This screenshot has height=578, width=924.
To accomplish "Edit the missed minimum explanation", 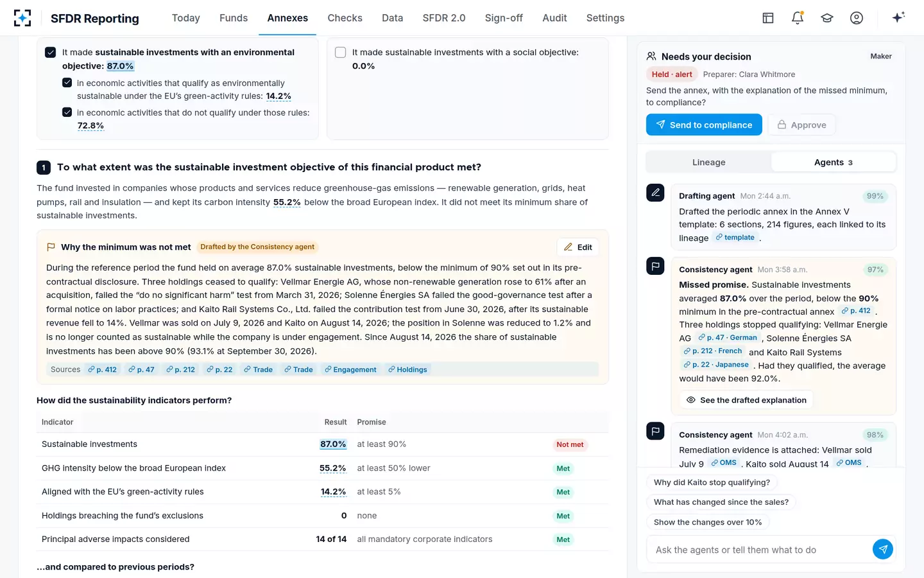I will (x=577, y=247).
